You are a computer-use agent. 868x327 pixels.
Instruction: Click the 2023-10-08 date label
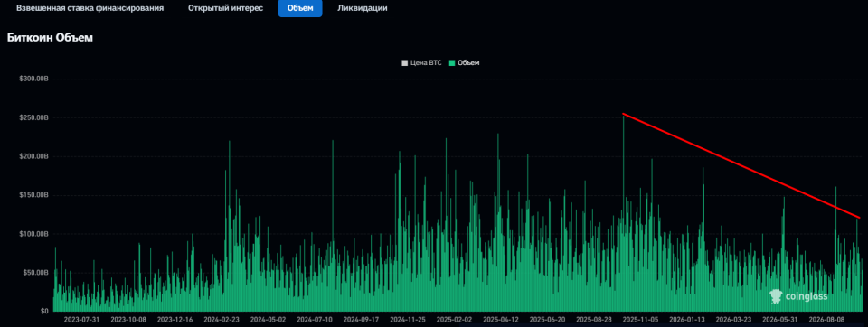128,320
